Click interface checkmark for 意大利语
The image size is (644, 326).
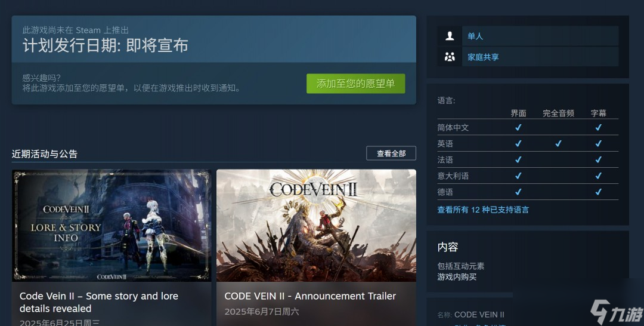pos(518,176)
